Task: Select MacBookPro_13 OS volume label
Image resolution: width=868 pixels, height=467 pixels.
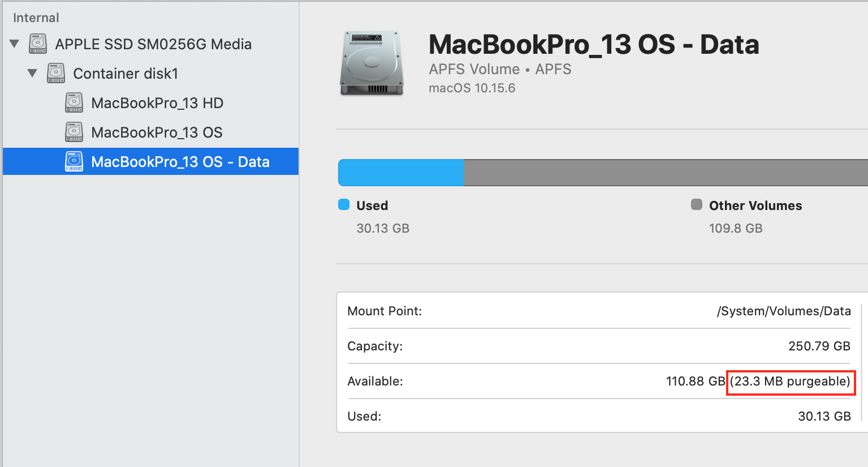Action: (157, 132)
